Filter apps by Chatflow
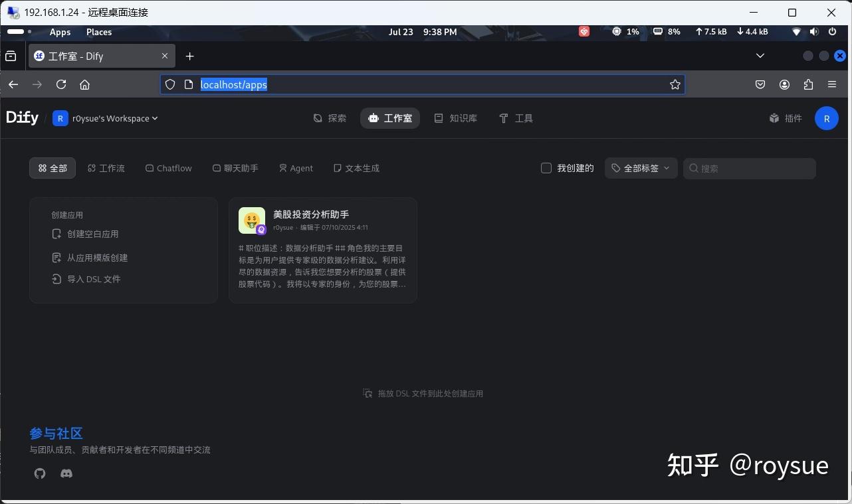 (x=169, y=168)
